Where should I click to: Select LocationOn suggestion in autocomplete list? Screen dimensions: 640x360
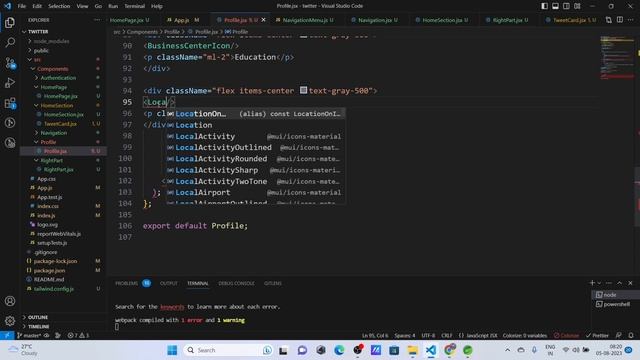[256, 114]
